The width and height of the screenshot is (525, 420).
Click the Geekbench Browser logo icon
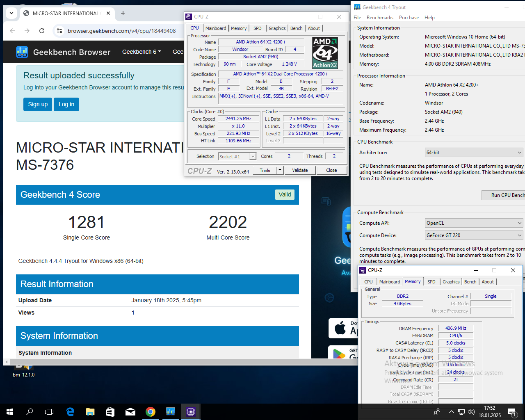pos(22,52)
